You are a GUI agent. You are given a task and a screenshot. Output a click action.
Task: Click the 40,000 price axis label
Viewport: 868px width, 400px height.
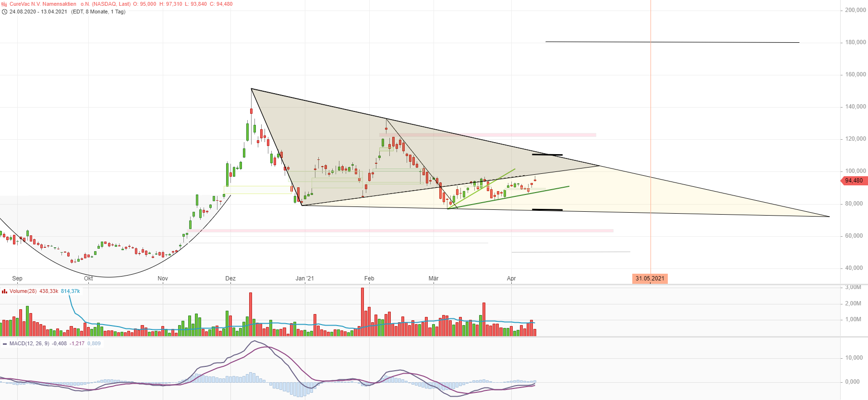click(854, 268)
